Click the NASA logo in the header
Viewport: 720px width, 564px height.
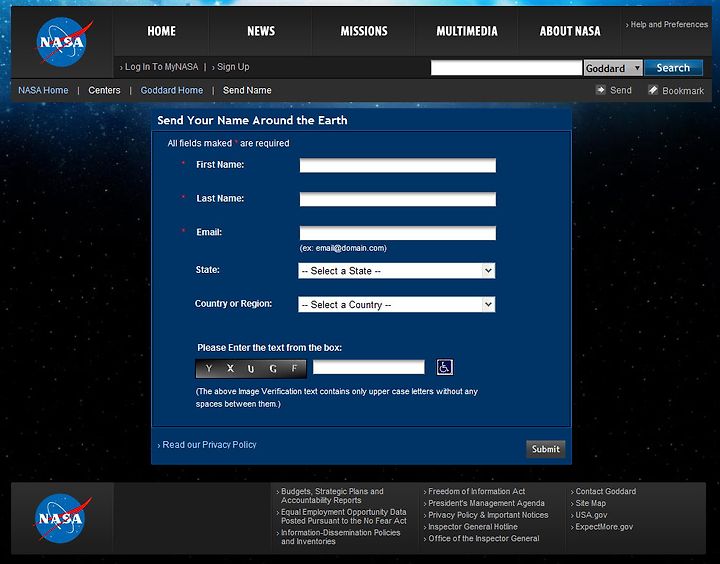click(63, 42)
